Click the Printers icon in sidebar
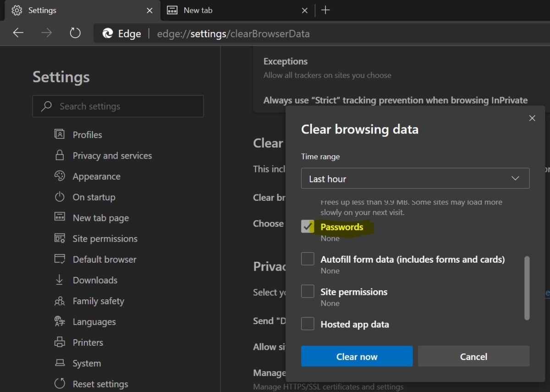 [x=60, y=342]
